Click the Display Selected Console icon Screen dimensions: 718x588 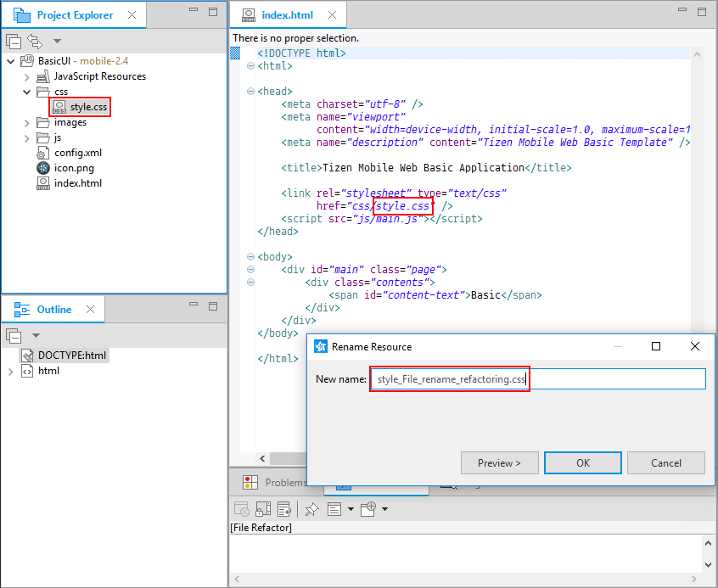click(334, 508)
